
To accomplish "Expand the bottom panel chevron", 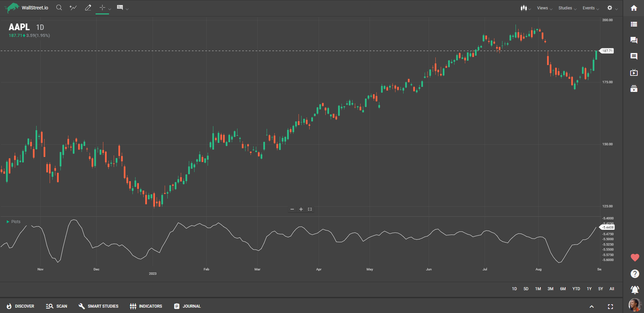I will [x=592, y=306].
